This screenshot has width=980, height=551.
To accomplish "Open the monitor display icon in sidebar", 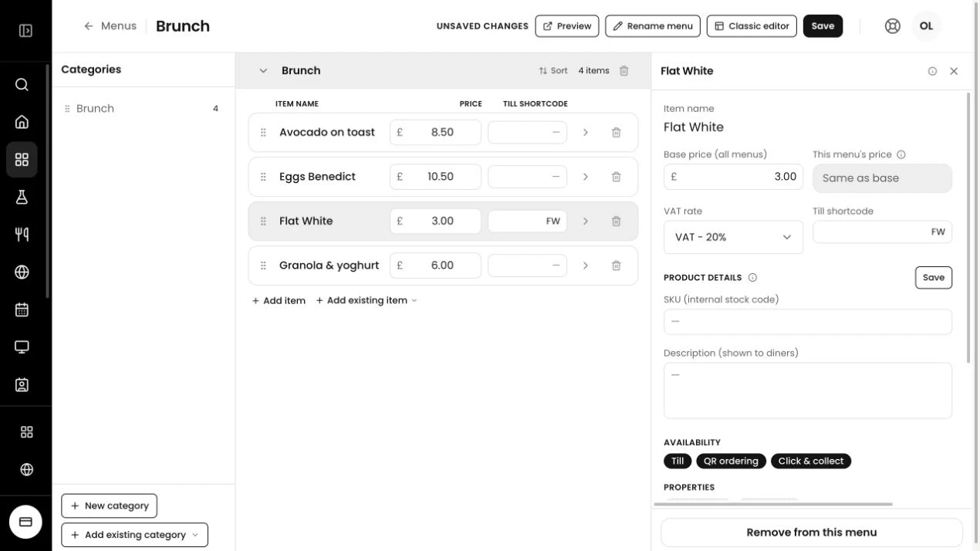I will pyautogui.click(x=22, y=347).
